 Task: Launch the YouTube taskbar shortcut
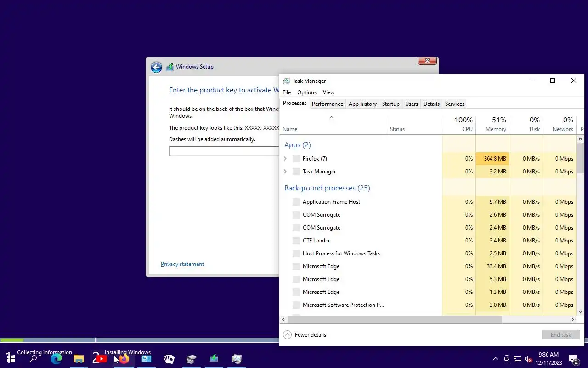click(102, 359)
